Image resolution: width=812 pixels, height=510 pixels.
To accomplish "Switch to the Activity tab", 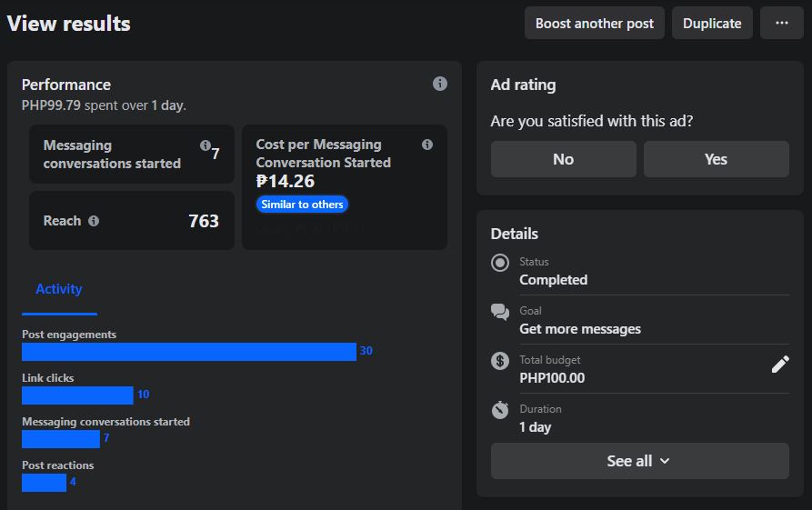I will click(59, 289).
